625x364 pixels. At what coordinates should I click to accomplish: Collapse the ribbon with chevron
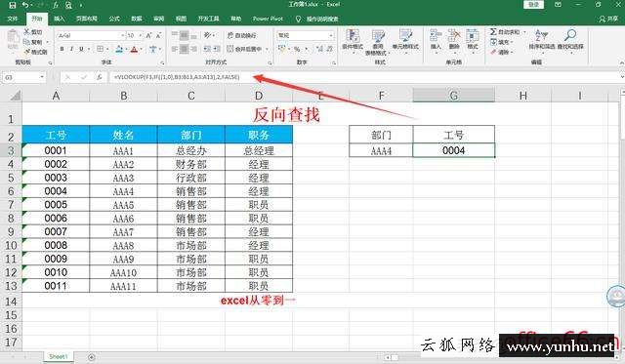621,62
